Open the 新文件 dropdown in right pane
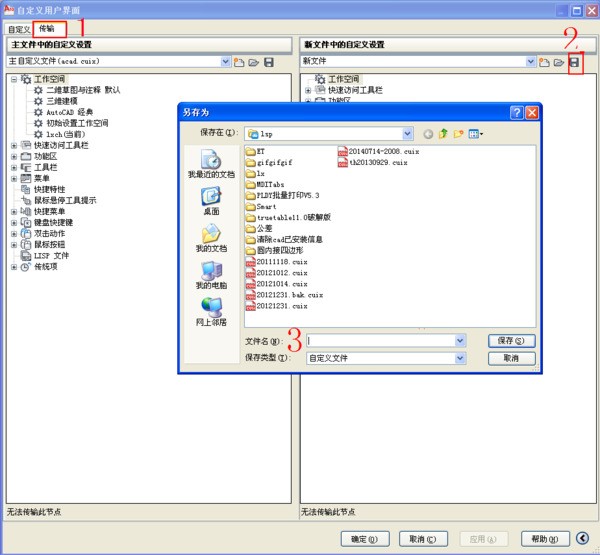Image resolution: width=600 pixels, height=555 pixels. click(x=530, y=61)
